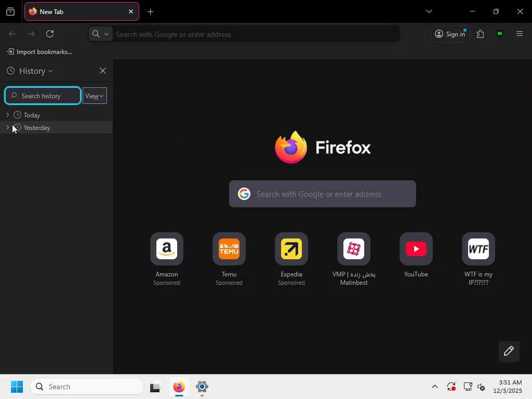532x399 pixels.
Task: Customize new tab with pencil icon
Action: pyautogui.click(x=509, y=351)
